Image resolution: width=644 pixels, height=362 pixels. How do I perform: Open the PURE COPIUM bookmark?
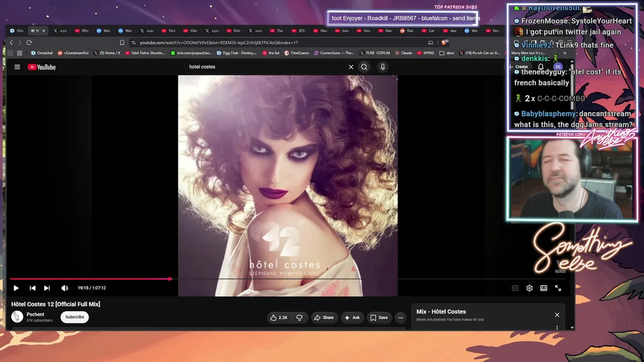pyautogui.click(x=375, y=53)
